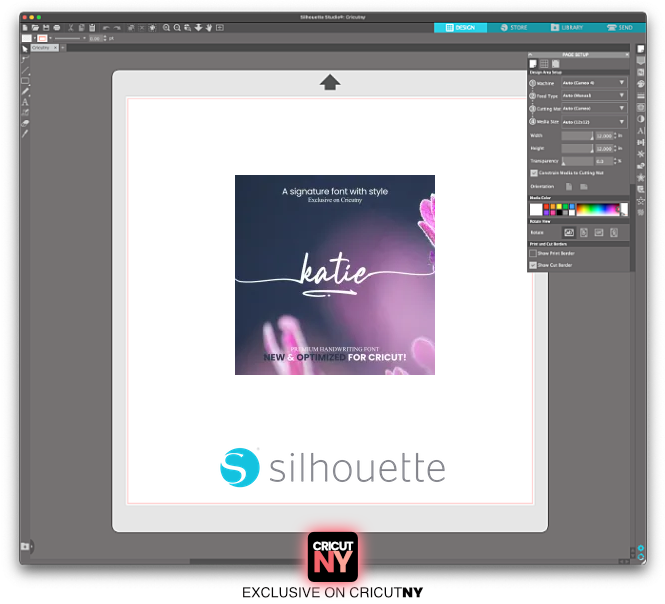The image size is (665, 604).
Task: Select first Rotate View option
Action: click(569, 232)
